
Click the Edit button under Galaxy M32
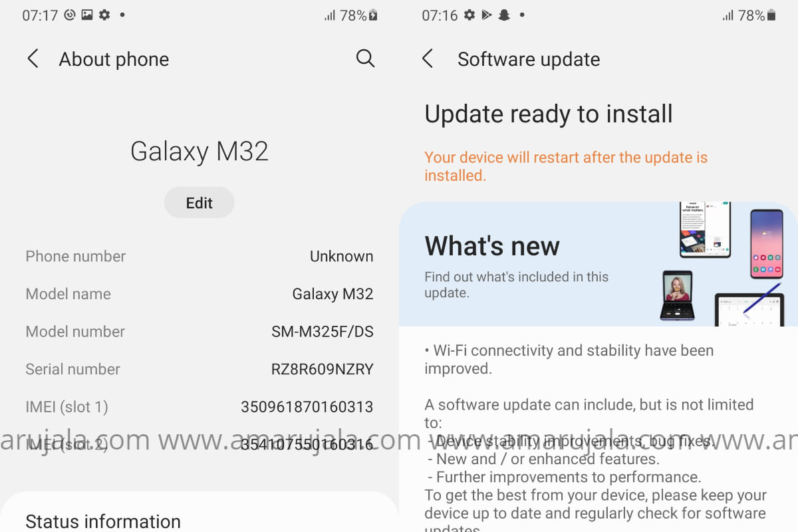(199, 203)
